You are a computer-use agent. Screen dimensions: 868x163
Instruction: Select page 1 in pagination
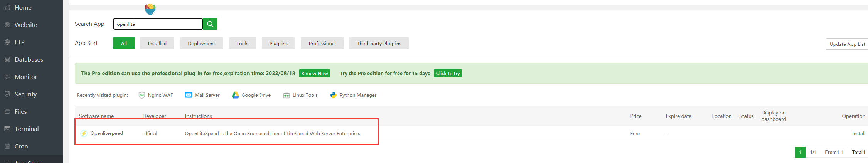pos(800,153)
